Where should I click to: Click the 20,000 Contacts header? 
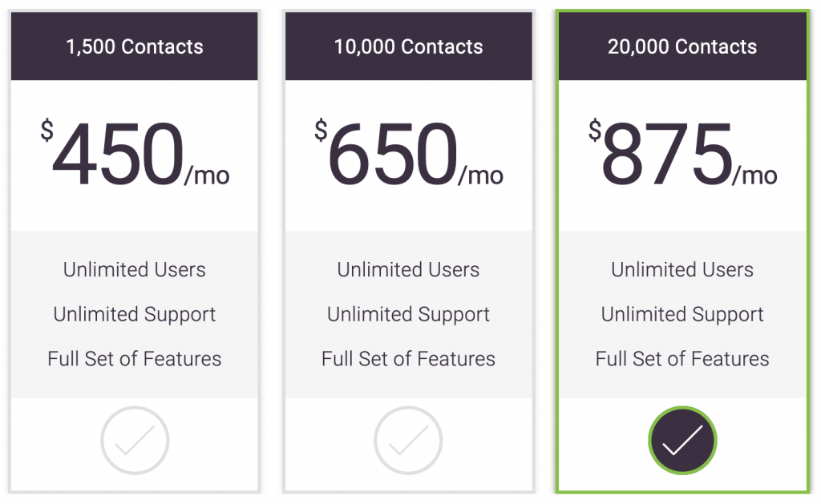tap(682, 46)
